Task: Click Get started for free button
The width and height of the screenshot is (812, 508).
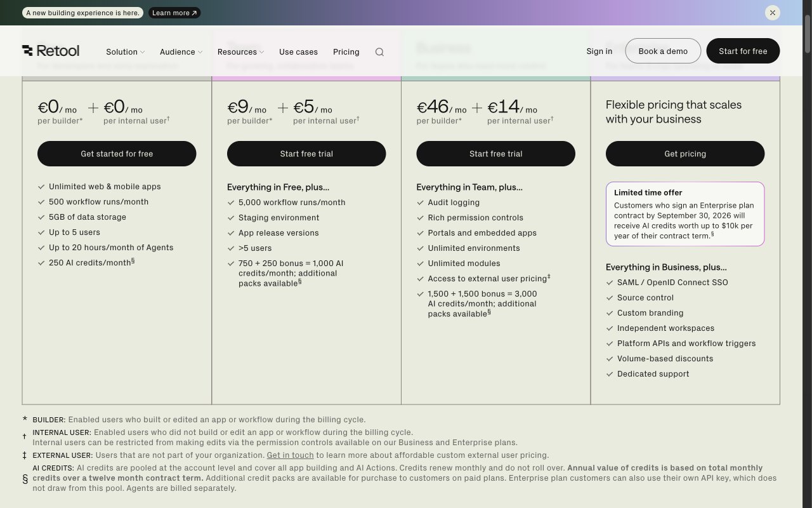Action: pyautogui.click(x=117, y=154)
